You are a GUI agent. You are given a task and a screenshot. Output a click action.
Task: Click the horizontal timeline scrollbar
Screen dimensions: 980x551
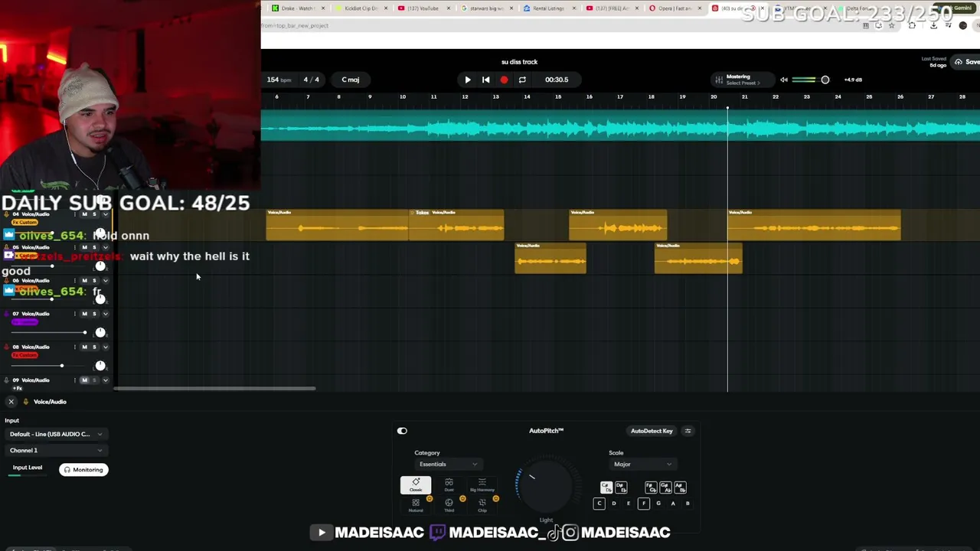click(x=214, y=389)
